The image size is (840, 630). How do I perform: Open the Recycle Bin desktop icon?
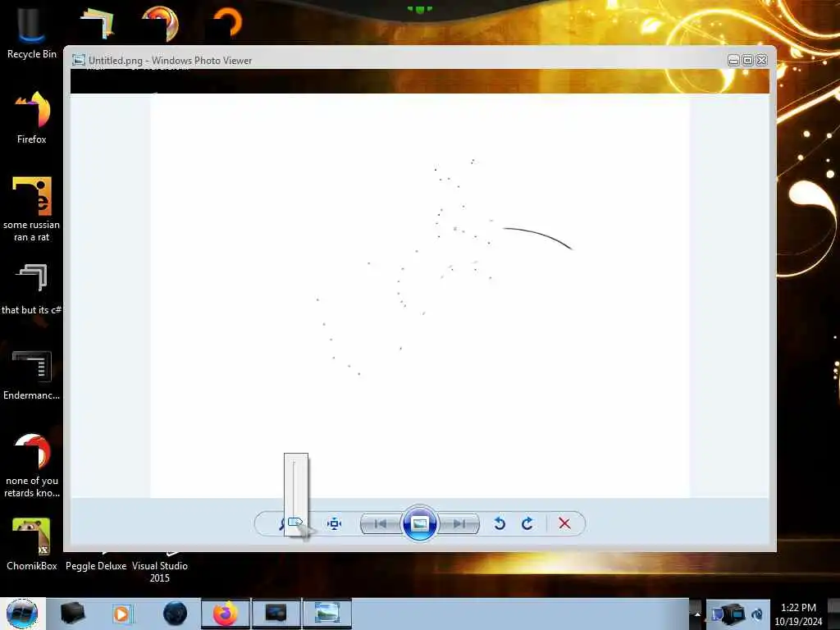tap(32, 33)
